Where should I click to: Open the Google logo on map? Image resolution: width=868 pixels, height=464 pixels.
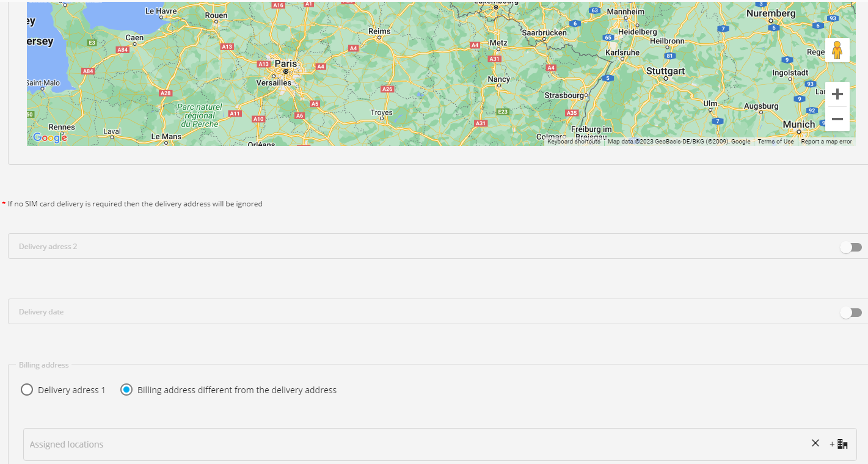tap(49, 138)
